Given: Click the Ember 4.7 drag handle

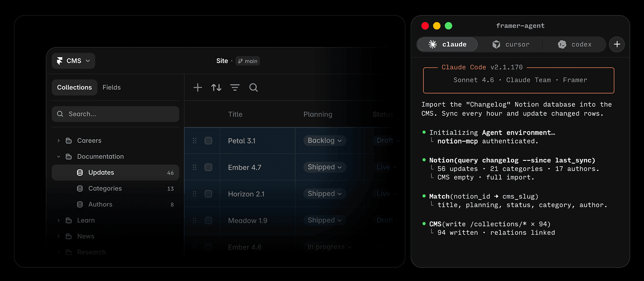Looking at the screenshot, I should (x=195, y=167).
